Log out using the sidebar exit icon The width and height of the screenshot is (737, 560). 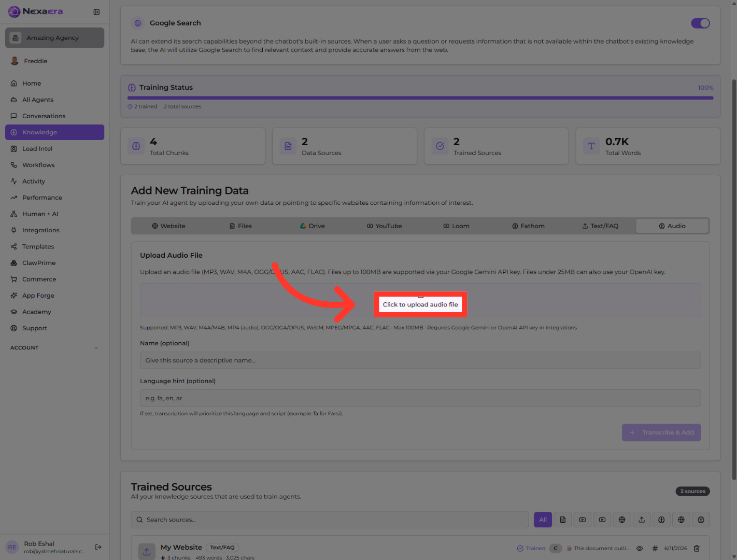98,547
